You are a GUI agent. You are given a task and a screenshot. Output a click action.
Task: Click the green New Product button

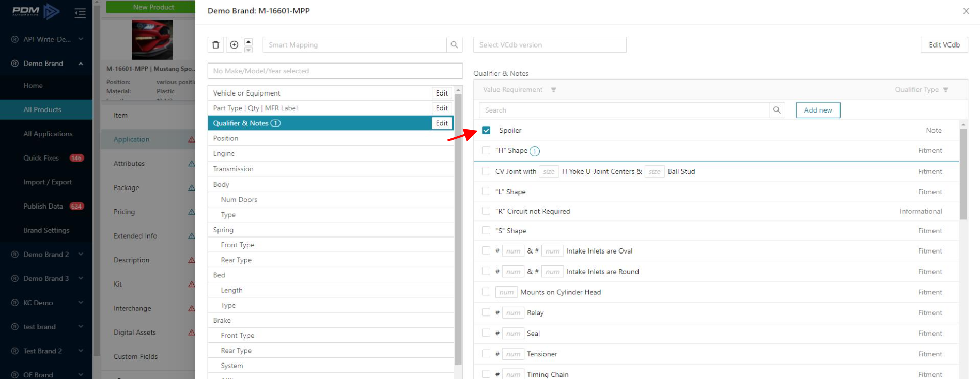click(151, 7)
